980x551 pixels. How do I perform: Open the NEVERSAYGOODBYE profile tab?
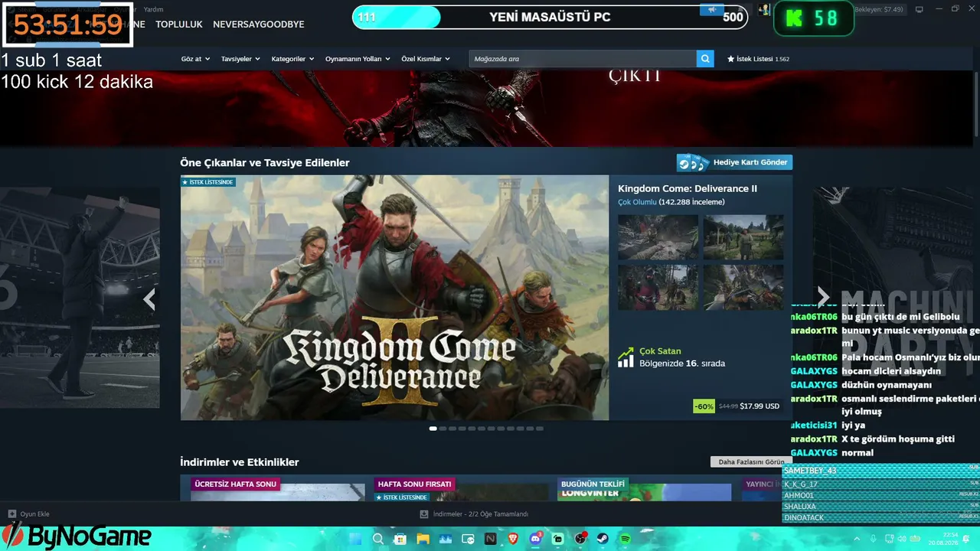(259, 24)
